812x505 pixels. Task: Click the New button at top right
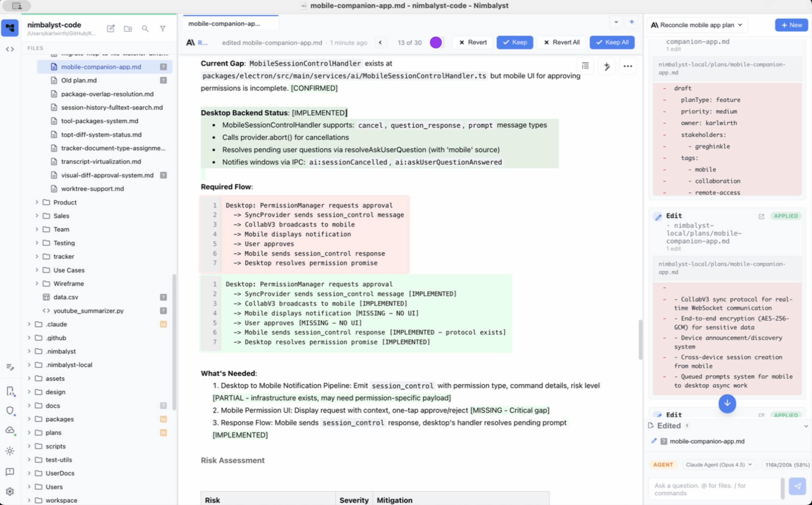coord(791,25)
